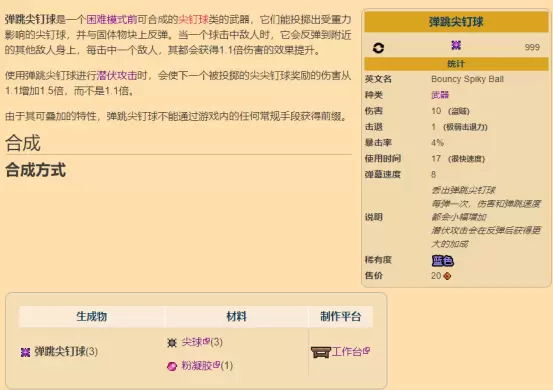Click the 弹幕速度 label
Image resolution: width=553 pixels, height=390 pixels.
[x=383, y=175]
